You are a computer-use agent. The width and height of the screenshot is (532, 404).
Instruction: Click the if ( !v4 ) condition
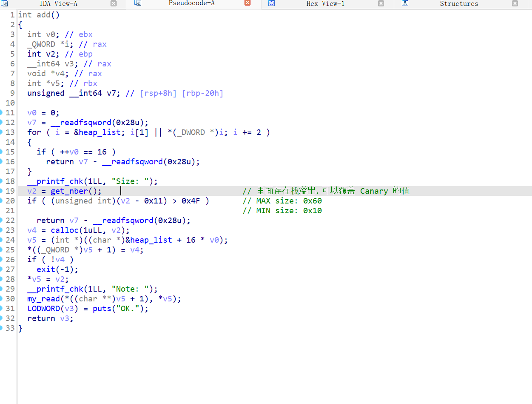click(51, 260)
